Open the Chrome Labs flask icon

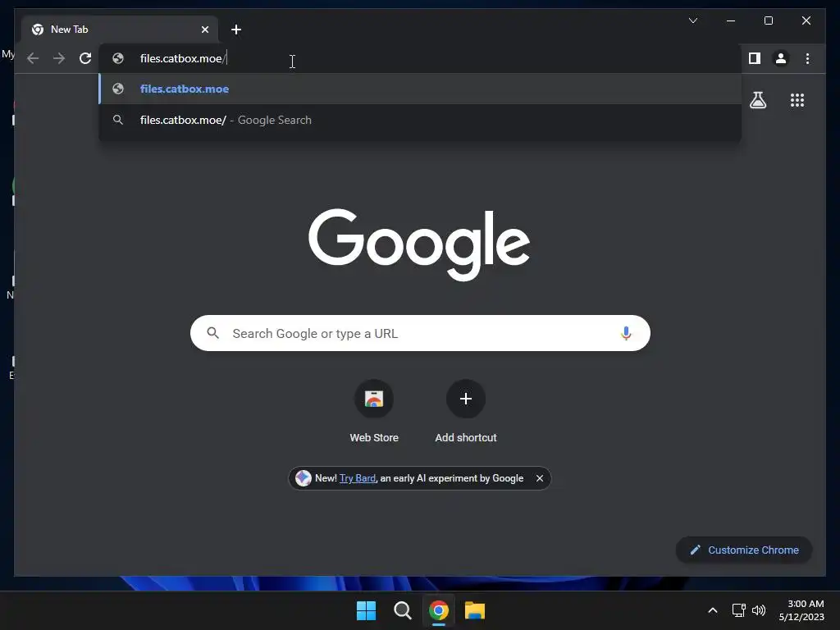click(757, 100)
